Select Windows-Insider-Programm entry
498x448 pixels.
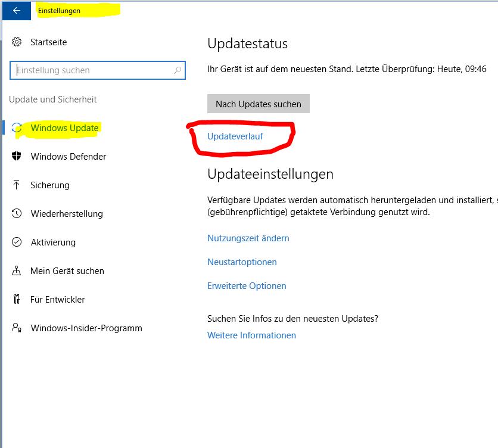pos(86,328)
